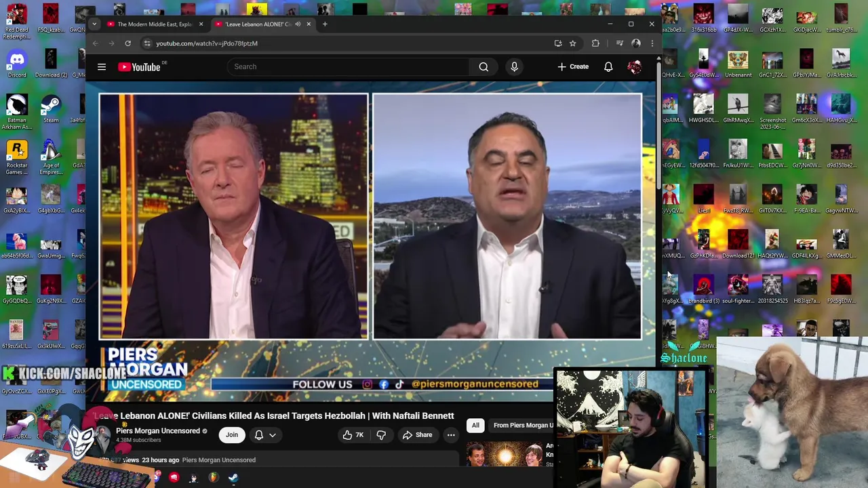
Task: Go forward in Chrome browser history
Action: coord(111,43)
